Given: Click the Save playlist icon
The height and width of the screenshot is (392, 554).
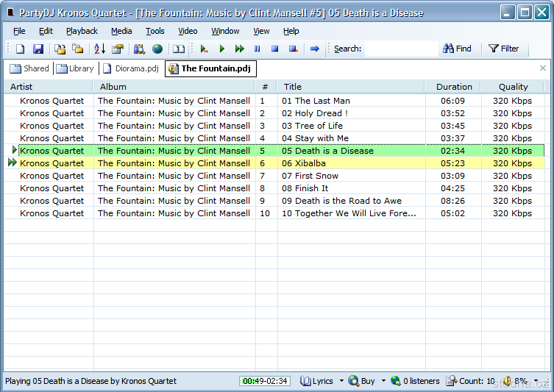Looking at the screenshot, I should tap(38, 49).
